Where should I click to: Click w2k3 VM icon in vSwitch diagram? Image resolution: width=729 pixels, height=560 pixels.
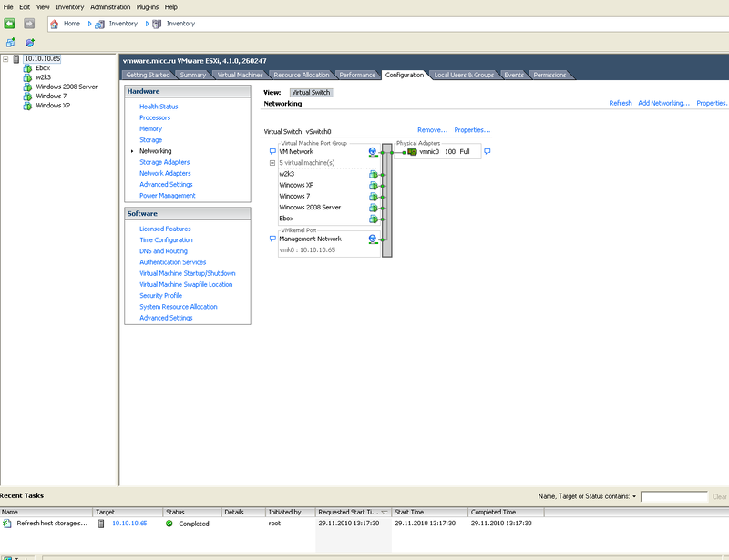point(374,174)
